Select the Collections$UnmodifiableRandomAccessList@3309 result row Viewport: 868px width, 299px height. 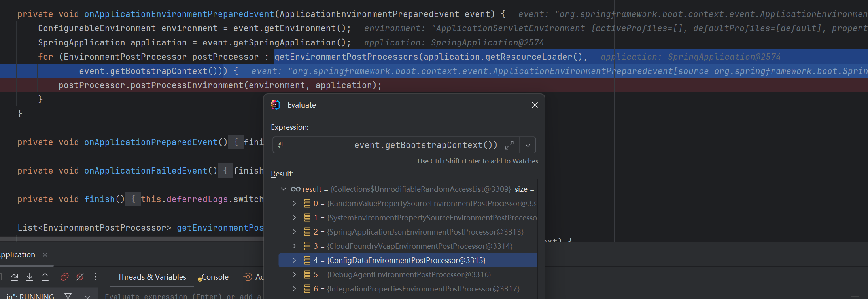(x=408, y=189)
